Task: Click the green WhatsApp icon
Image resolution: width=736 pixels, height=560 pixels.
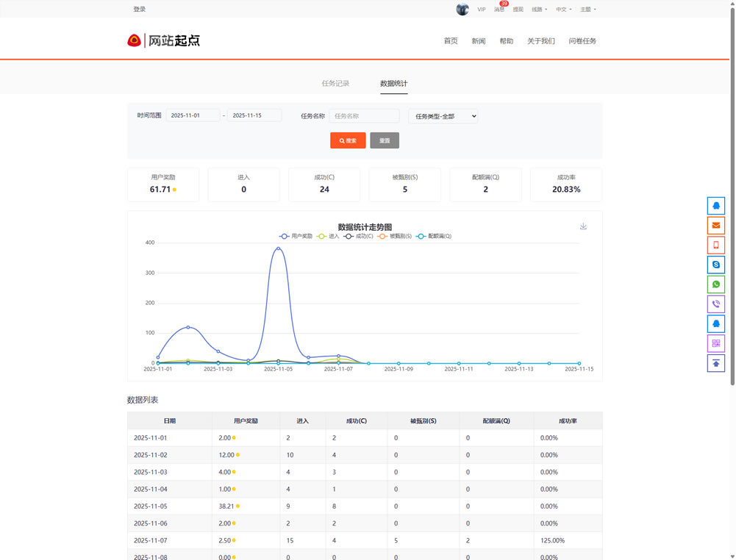Action: 715,284
